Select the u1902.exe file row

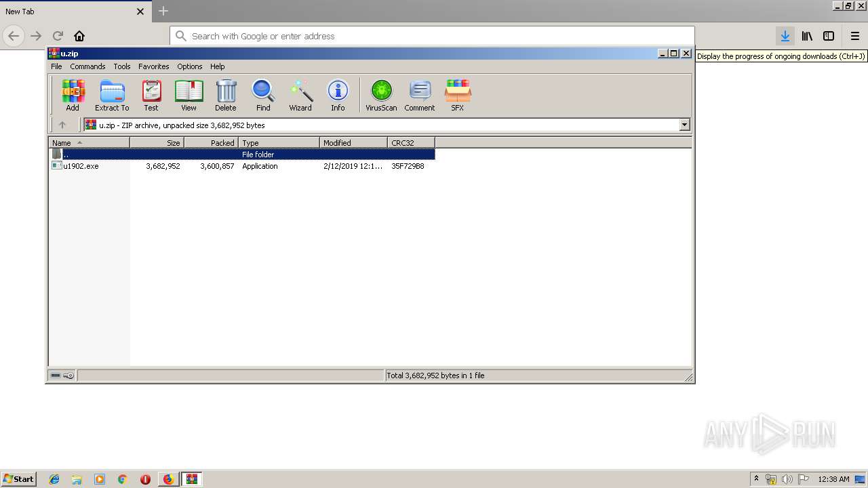[242, 166]
